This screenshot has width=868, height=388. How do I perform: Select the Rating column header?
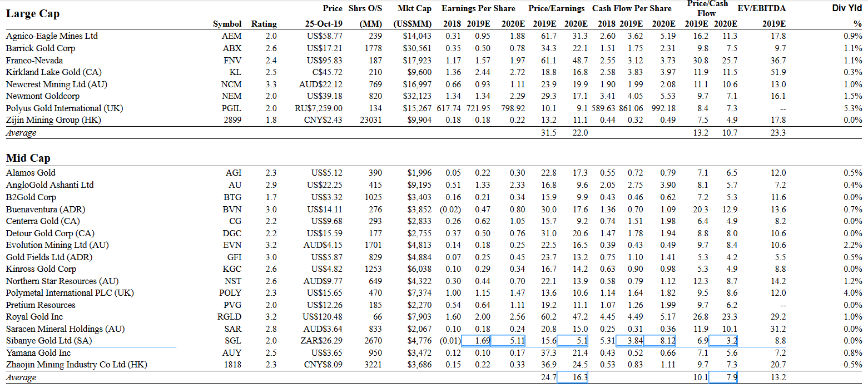[x=264, y=24]
